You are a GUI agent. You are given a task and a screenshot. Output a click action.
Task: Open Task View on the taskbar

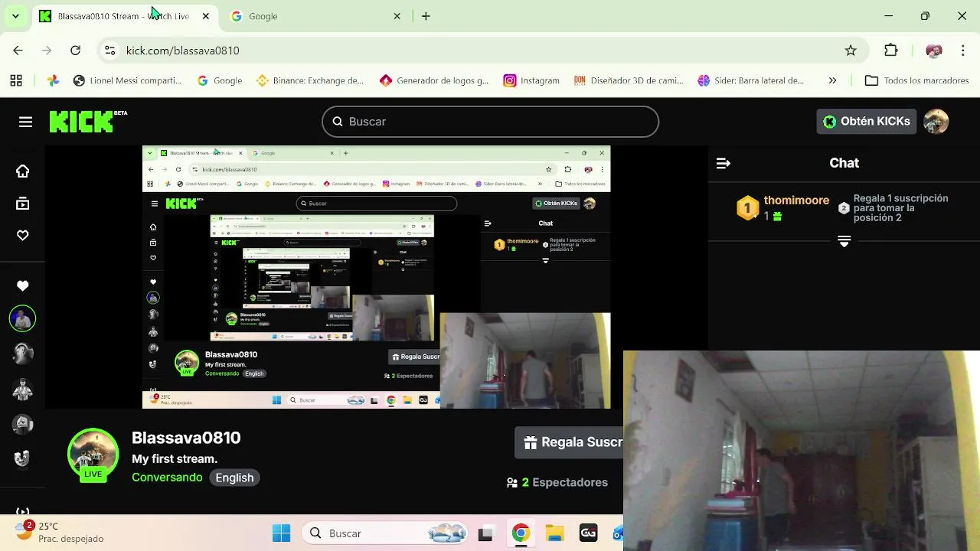point(485,533)
